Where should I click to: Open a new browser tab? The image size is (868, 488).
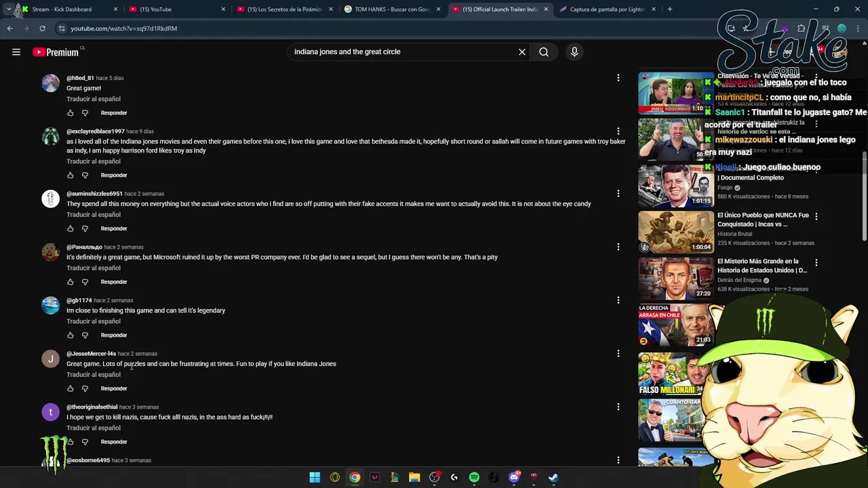point(669,9)
